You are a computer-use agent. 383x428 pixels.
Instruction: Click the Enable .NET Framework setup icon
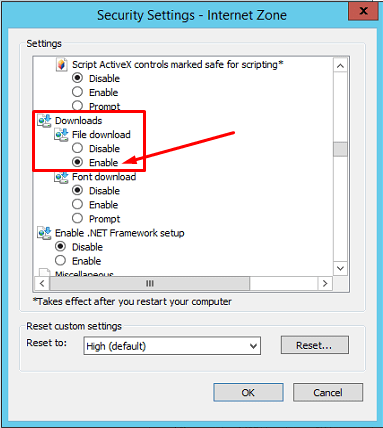pos(45,233)
